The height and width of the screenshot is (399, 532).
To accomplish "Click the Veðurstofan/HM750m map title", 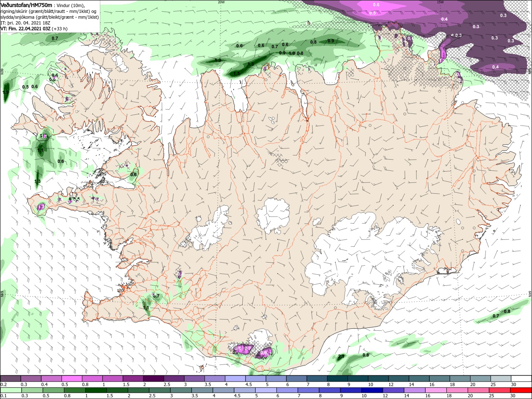I will point(26,5).
